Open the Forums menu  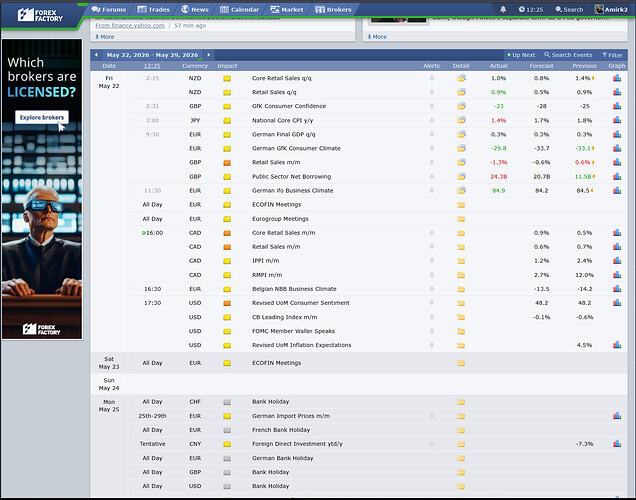point(109,9)
